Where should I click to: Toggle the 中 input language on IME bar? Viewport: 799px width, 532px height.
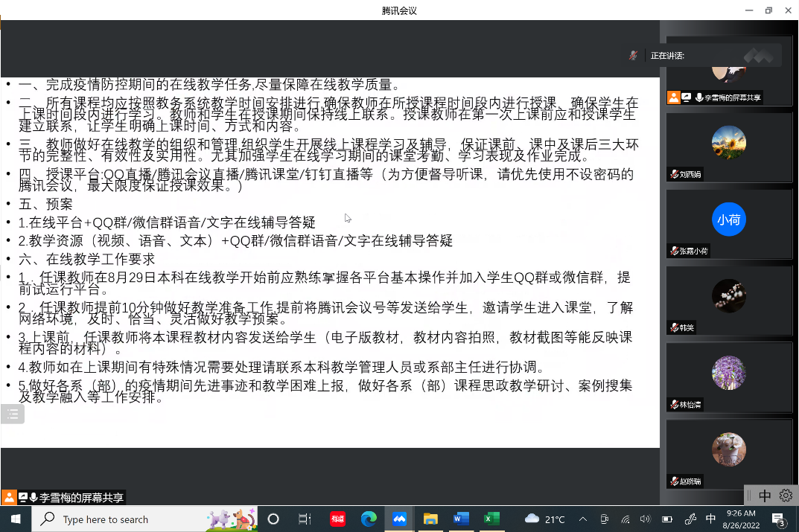765,496
